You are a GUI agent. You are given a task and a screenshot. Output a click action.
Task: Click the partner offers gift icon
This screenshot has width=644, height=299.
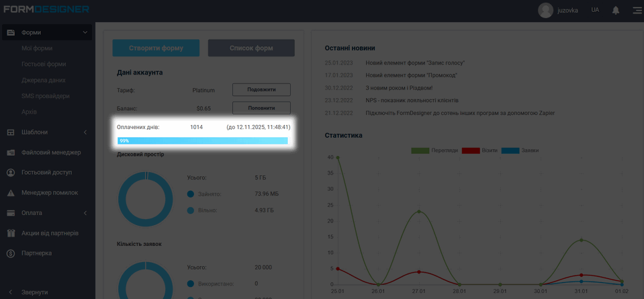pyautogui.click(x=11, y=233)
